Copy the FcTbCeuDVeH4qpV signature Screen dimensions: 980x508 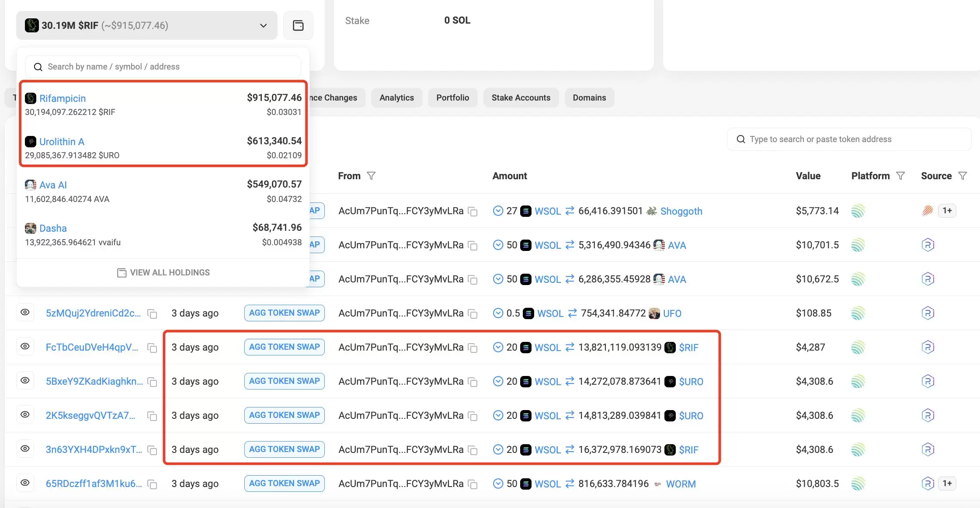152,348
